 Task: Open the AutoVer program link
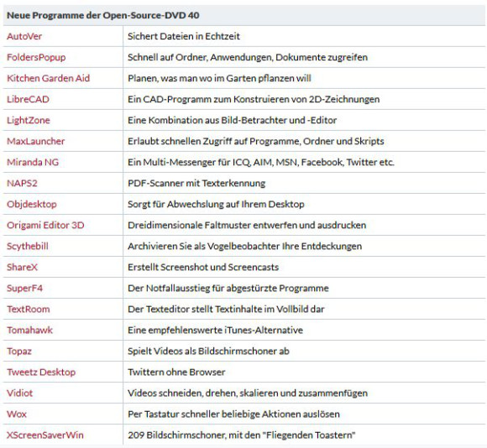tap(24, 36)
